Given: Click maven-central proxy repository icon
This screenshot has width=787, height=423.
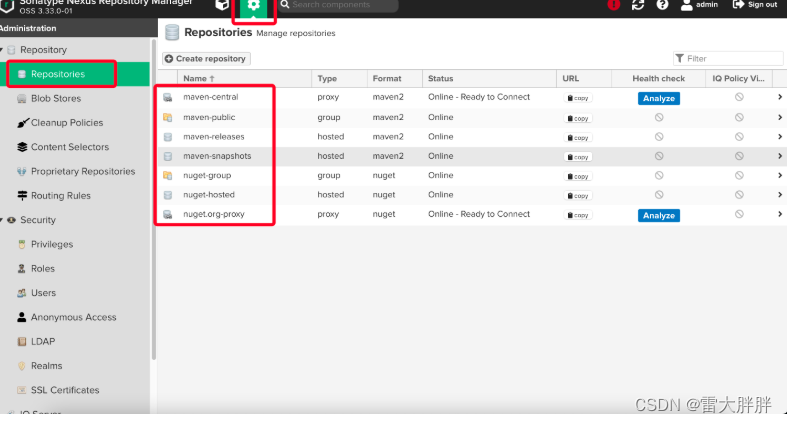Looking at the screenshot, I should pos(168,98).
